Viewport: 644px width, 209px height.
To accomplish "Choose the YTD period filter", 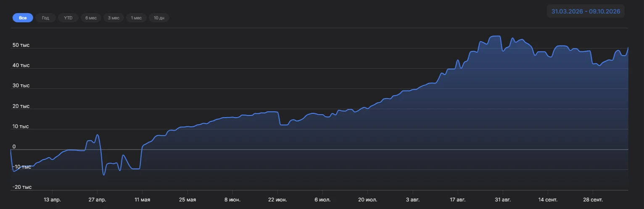I will [68, 18].
